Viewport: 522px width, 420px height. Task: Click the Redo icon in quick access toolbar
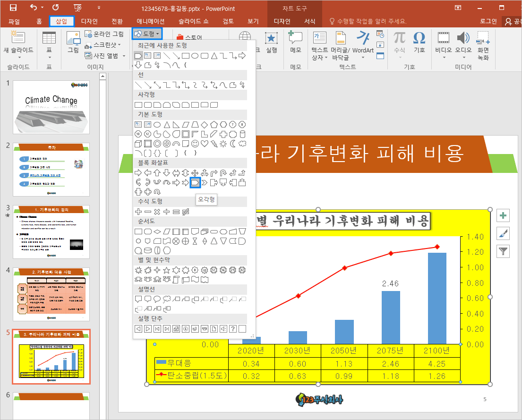pyautogui.click(x=56, y=8)
